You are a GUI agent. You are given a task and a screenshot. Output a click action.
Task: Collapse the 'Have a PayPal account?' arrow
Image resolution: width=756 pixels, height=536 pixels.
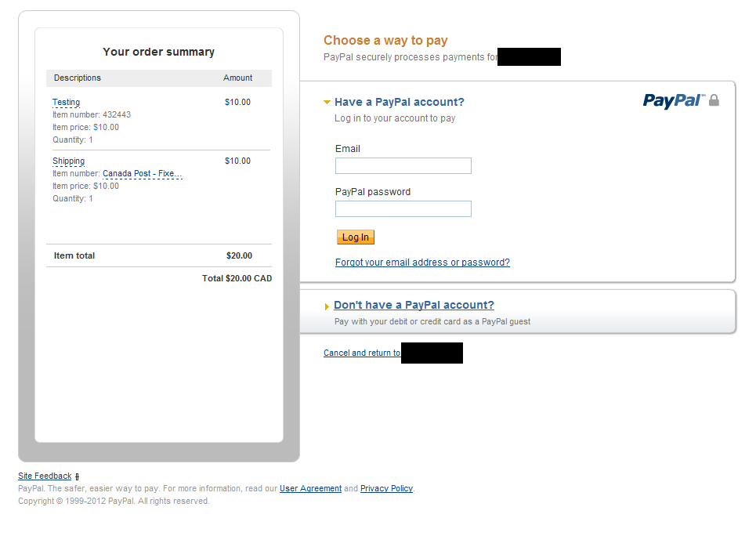pyautogui.click(x=327, y=103)
